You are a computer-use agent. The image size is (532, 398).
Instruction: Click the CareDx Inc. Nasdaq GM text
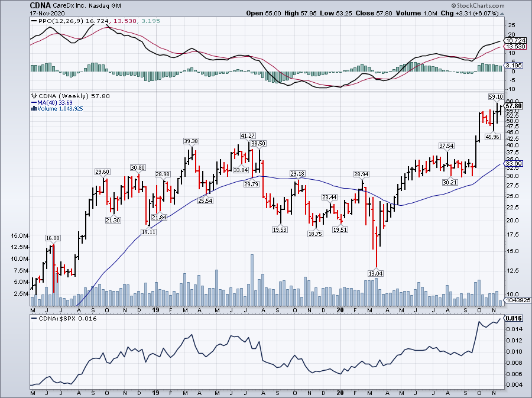coord(87,6)
